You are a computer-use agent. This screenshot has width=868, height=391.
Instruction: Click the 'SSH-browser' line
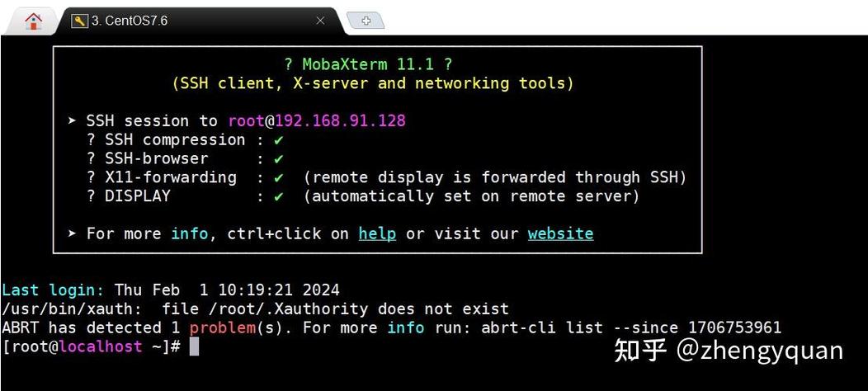point(185,158)
